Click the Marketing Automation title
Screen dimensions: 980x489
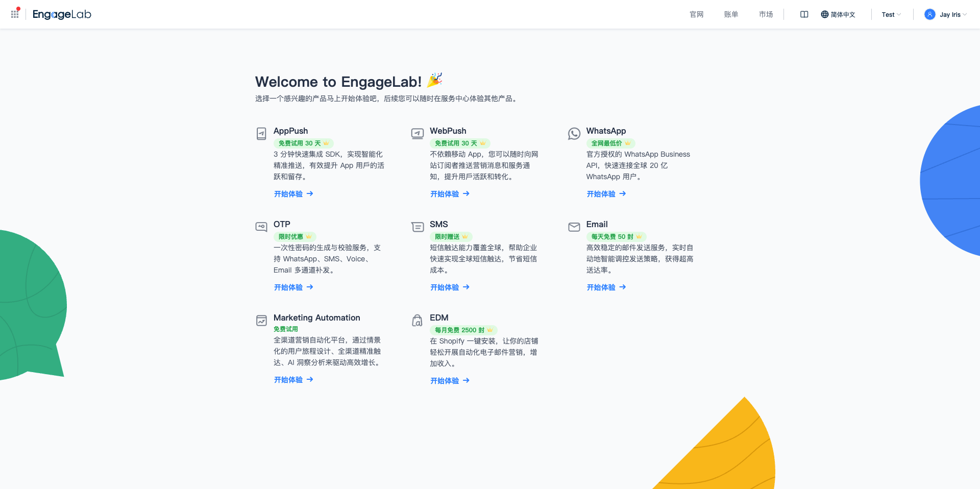[316, 317]
